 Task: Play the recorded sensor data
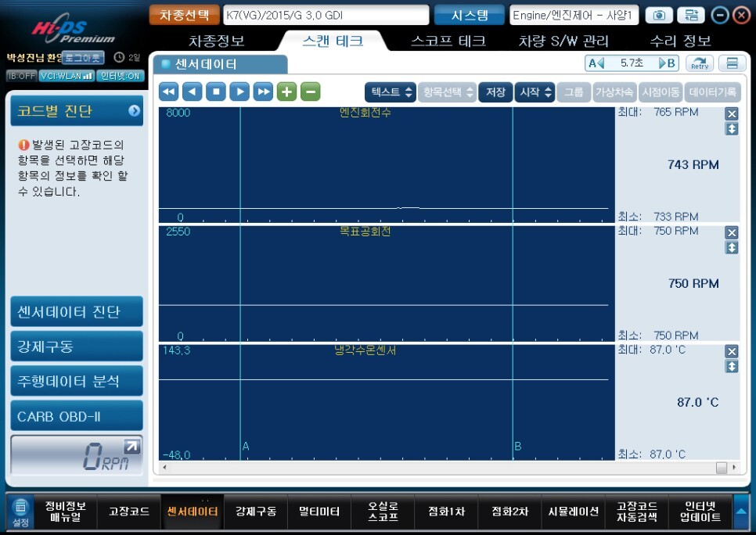(x=239, y=92)
